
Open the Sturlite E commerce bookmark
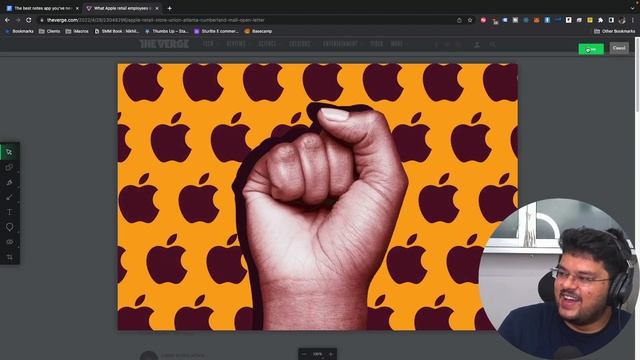[x=216, y=31]
